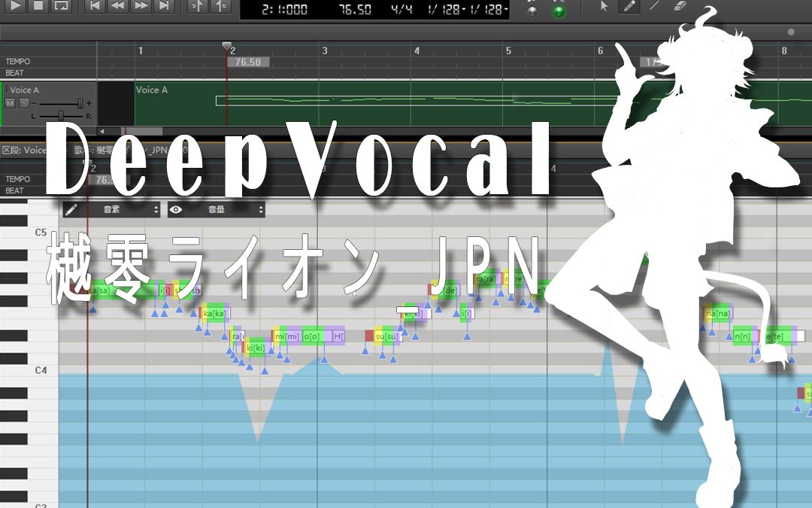Image resolution: width=812 pixels, height=508 pixels.
Task: Choose the pencil tool in top toolbar
Action: tap(629, 6)
